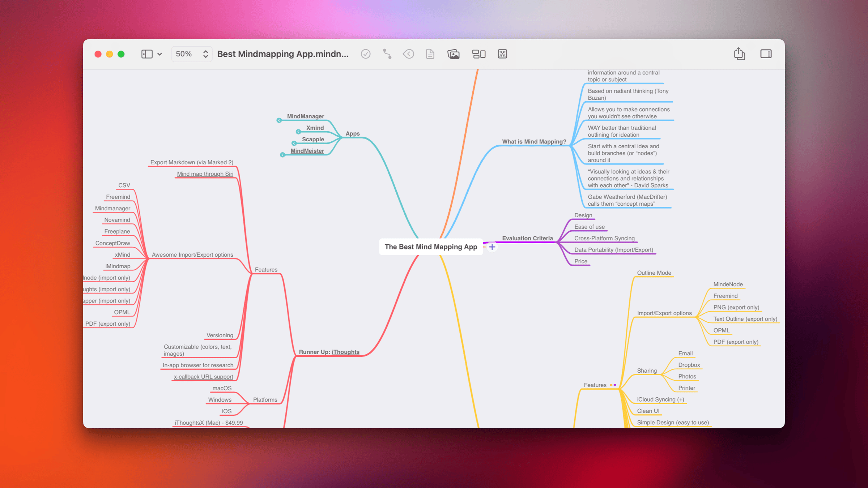Select the Customizable (colors, text, images) node
The height and width of the screenshot is (488, 868).
(x=197, y=351)
